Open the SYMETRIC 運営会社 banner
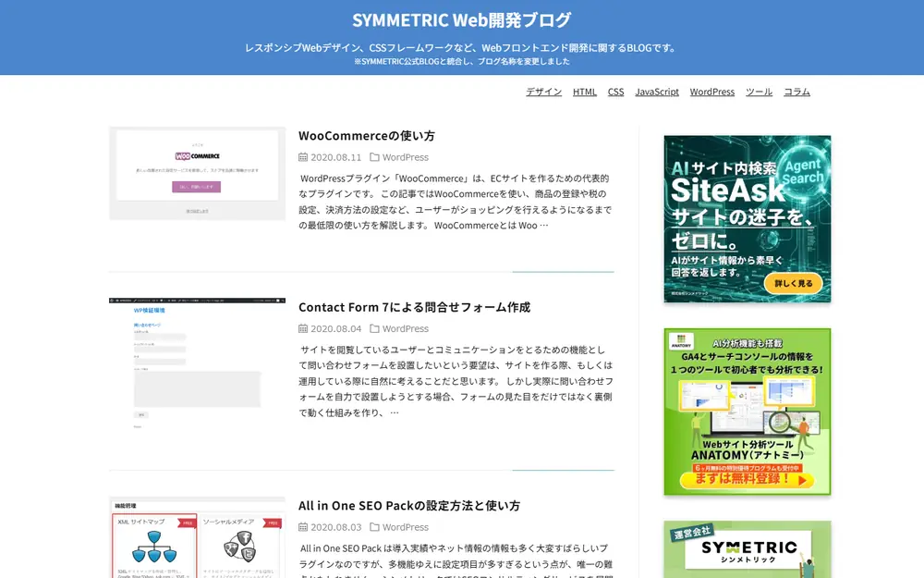924x578 pixels. pyautogui.click(x=748, y=549)
